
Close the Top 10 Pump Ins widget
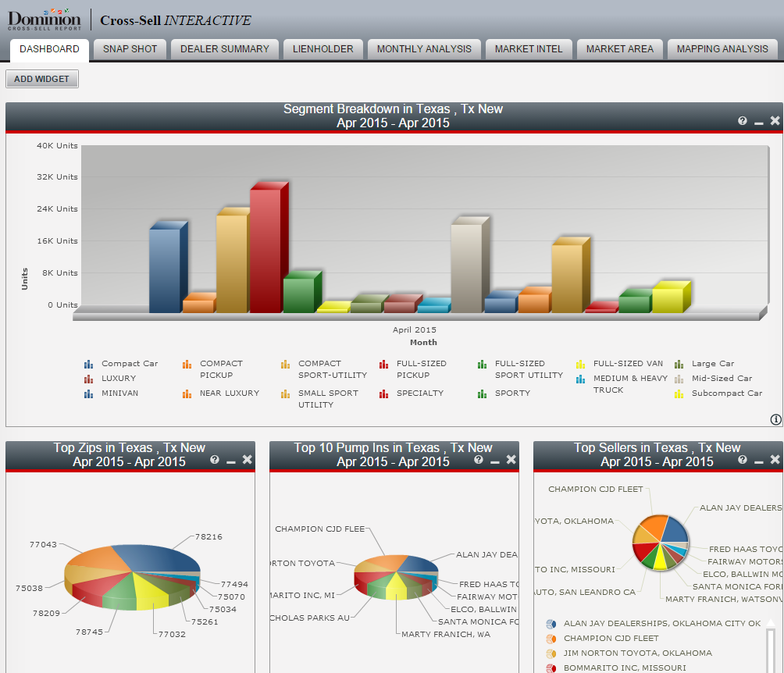tap(511, 460)
